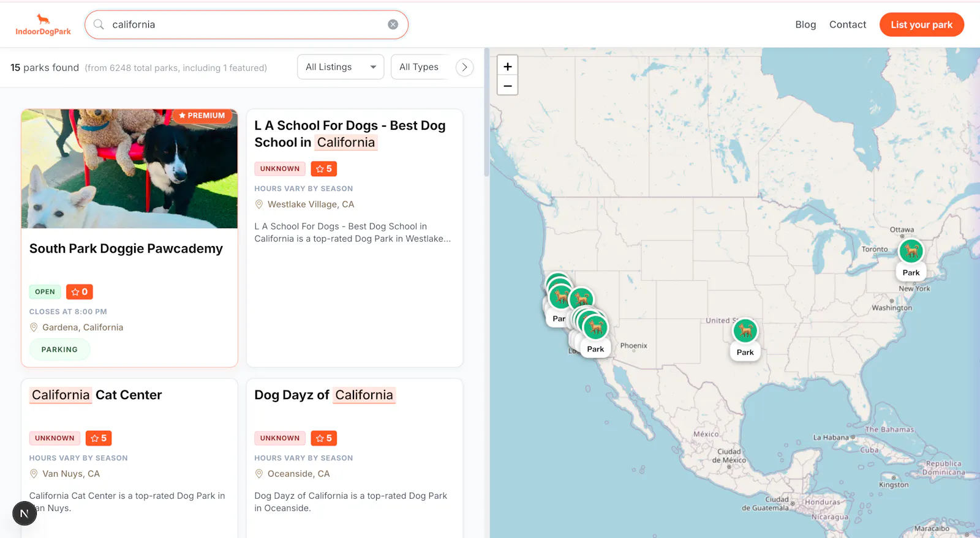Click the Gardena location pin icon
Image resolution: width=980 pixels, height=538 pixels.
point(34,327)
